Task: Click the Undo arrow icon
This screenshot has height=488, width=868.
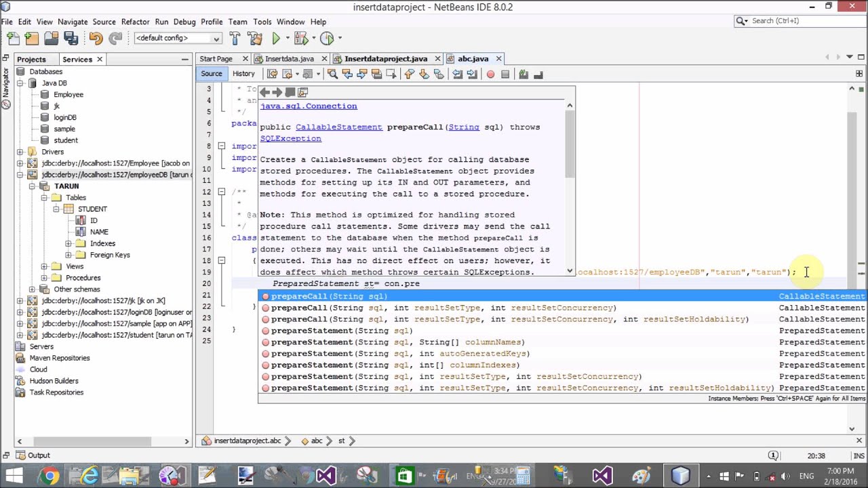Action: pos(96,39)
